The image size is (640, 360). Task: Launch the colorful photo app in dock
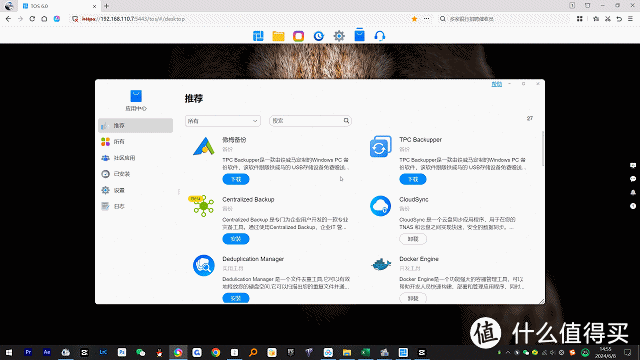(x=298, y=36)
